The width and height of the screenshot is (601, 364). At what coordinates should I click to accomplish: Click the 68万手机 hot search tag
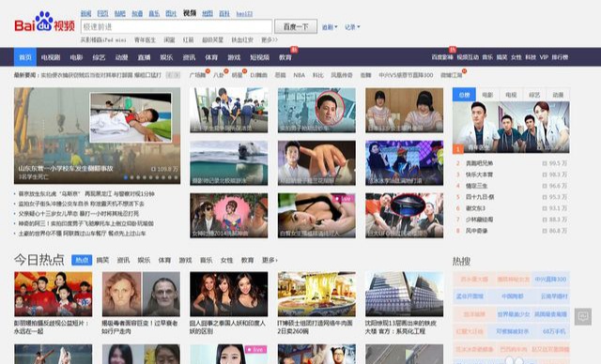[x=554, y=331]
